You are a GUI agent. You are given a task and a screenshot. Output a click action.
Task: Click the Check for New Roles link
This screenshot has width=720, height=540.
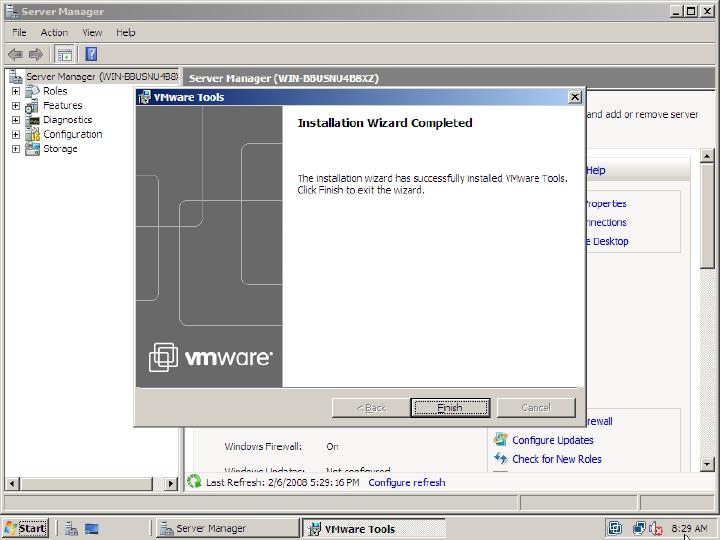(557, 459)
